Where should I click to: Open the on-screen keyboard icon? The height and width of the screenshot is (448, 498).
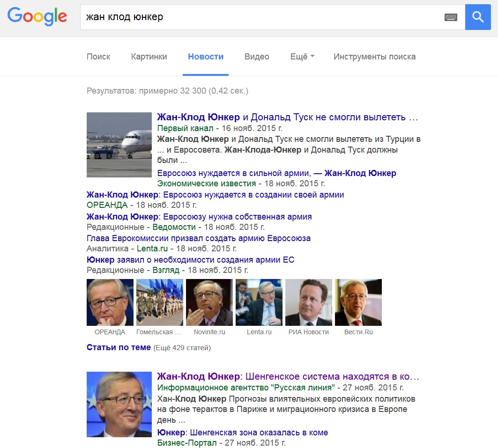pyautogui.click(x=451, y=17)
